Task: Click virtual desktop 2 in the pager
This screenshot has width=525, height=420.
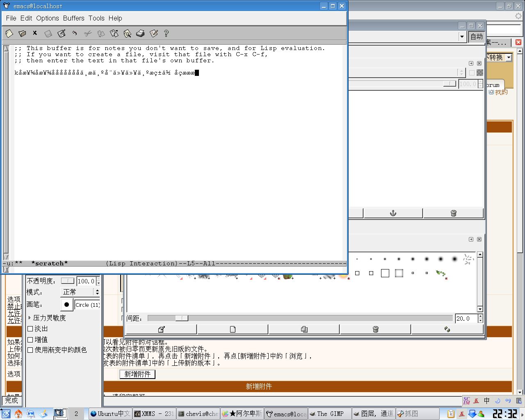Action: (76, 414)
